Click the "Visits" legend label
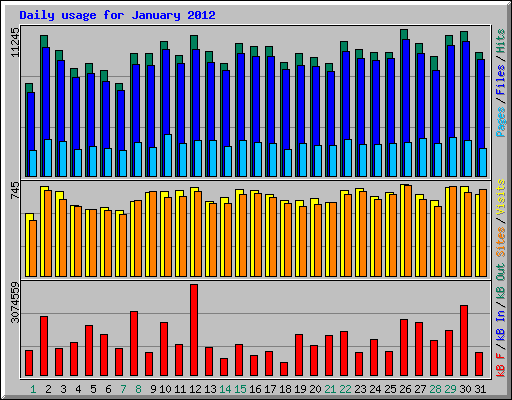Viewport: 512px width, 400px height. click(501, 198)
